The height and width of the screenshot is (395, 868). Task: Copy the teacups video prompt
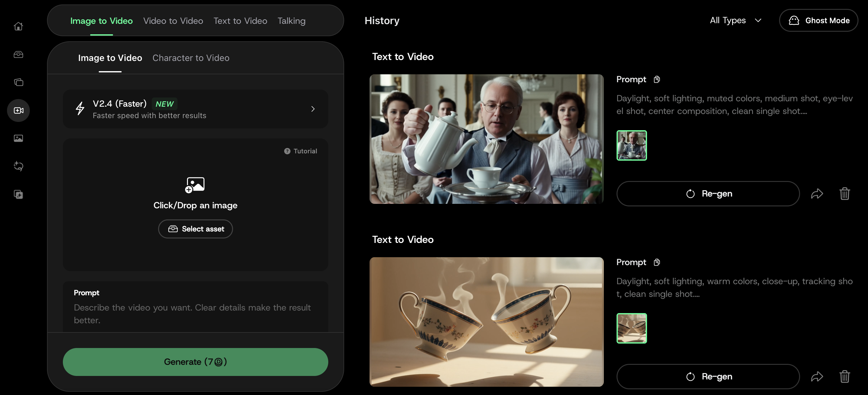coord(656,262)
